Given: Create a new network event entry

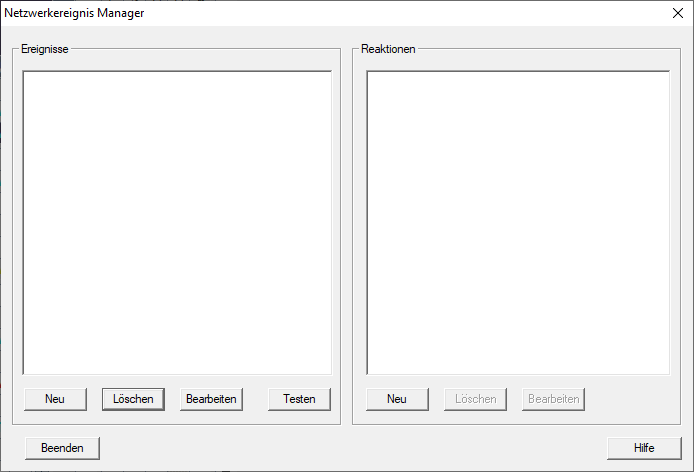Looking at the screenshot, I should tap(55, 399).
